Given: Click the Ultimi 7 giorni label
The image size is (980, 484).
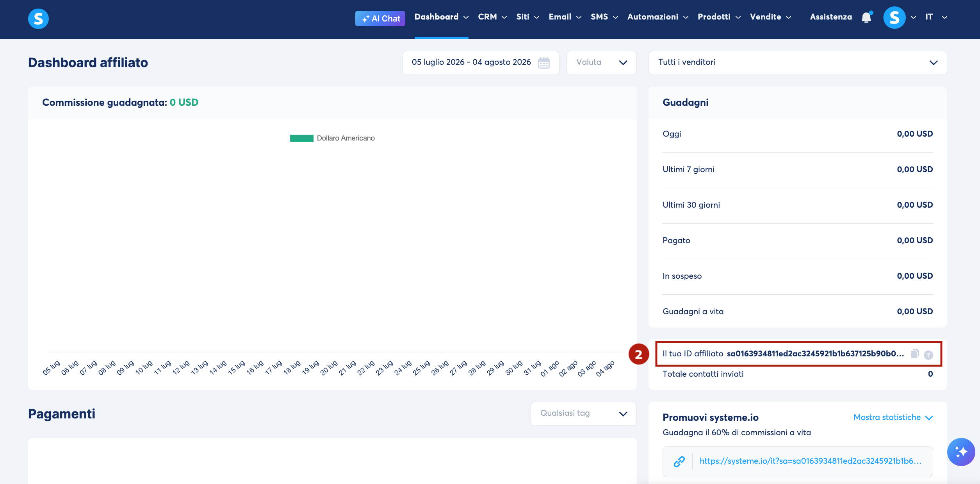Looking at the screenshot, I should click(688, 169).
